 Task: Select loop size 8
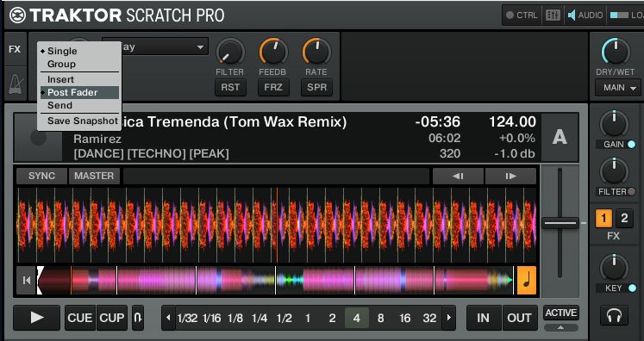click(381, 318)
